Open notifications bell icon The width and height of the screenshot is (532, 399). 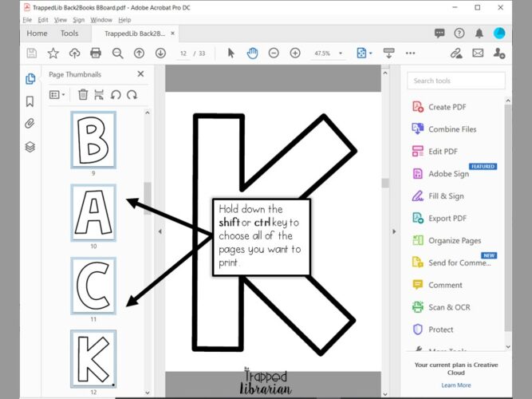coord(479,34)
